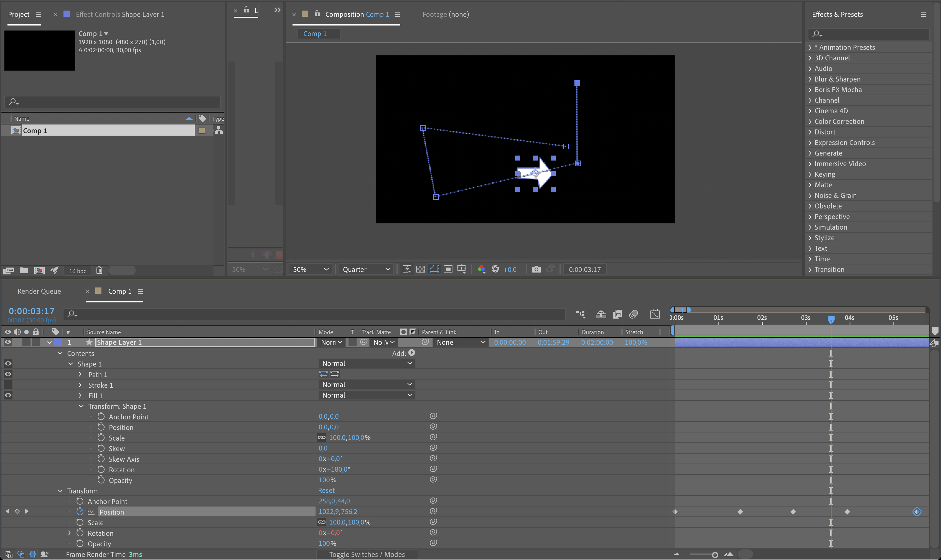The width and height of the screenshot is (941, 560).
Task: Take a snapshot of the composition
Action: (x=536, y=269)
